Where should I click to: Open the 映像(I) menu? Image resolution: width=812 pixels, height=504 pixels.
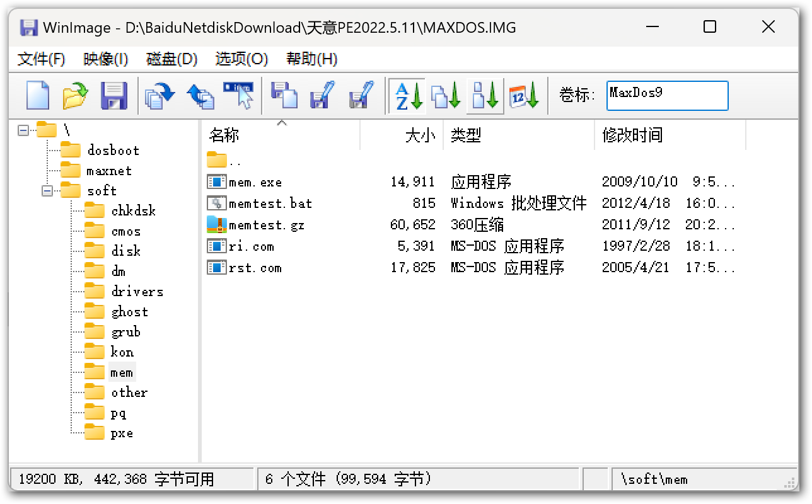click(x=106, y=59)
